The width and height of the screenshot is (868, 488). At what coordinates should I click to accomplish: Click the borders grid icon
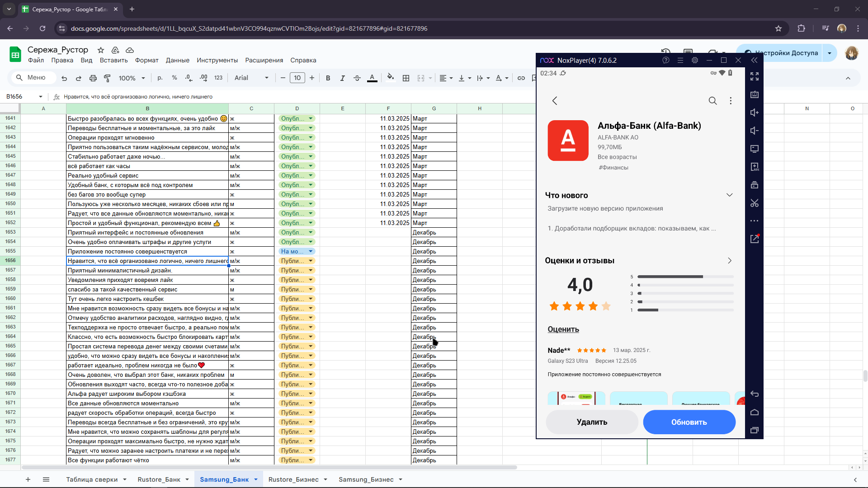(406, 78)
